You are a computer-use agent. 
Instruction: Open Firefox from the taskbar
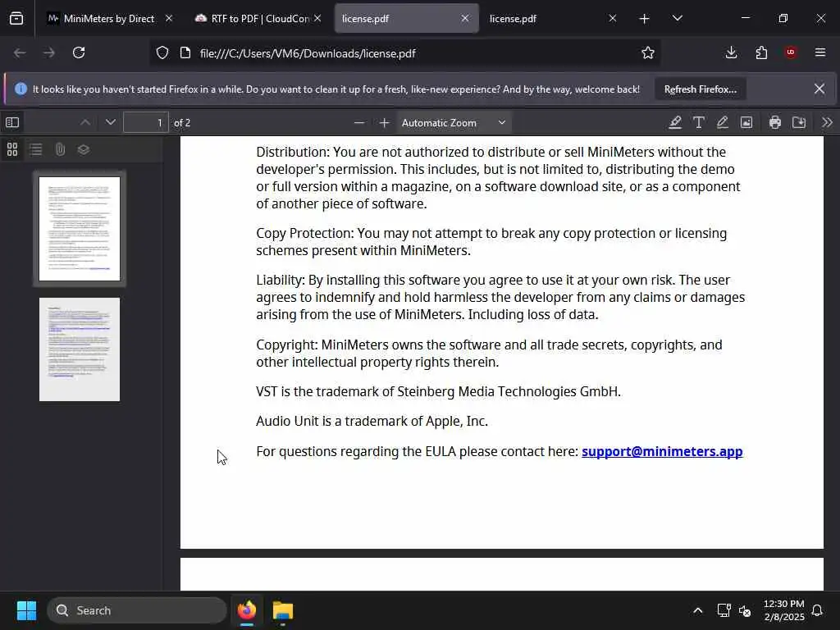click(x=247, y=610)
